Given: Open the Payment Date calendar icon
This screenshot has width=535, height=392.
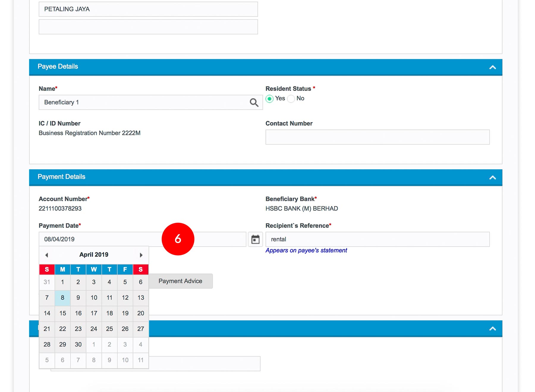Looking at the screenshot, I should tap(255, 239).
